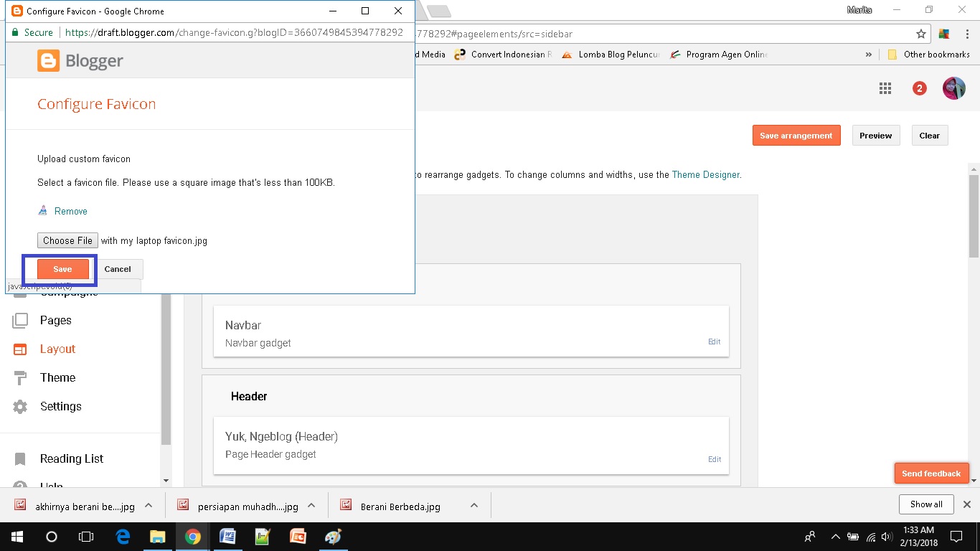Preview the blog layout
Viewport: 980px width, 551px height.
[876, 136]
